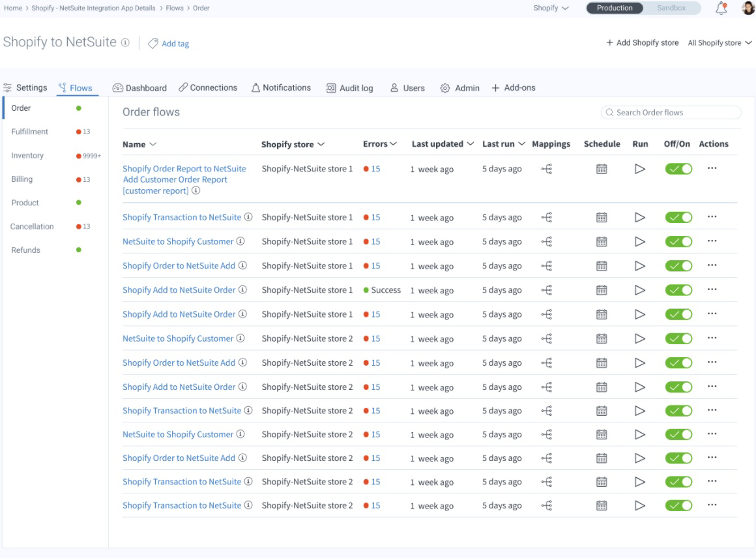This screenshot has width=756, height=558.
Task: Turn off Shopify Order Report to NetSuite flow
Action: click(x=678, y=169)
